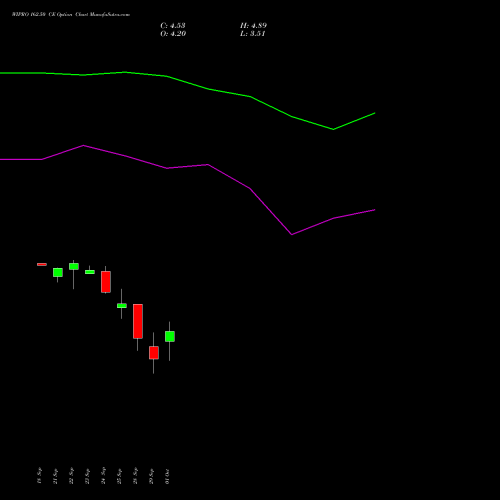Click the low value "L: 3.51"
Screen dimensions: 500x500
253,34
